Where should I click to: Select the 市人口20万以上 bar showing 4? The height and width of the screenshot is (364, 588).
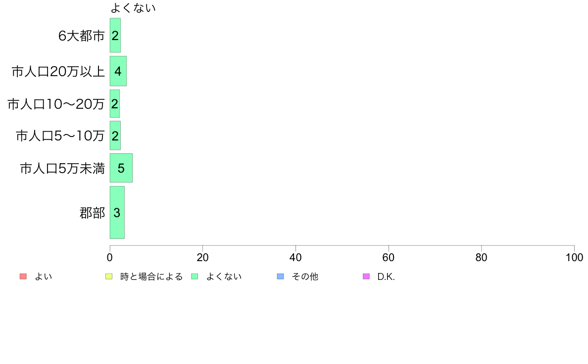coord(118,71)
